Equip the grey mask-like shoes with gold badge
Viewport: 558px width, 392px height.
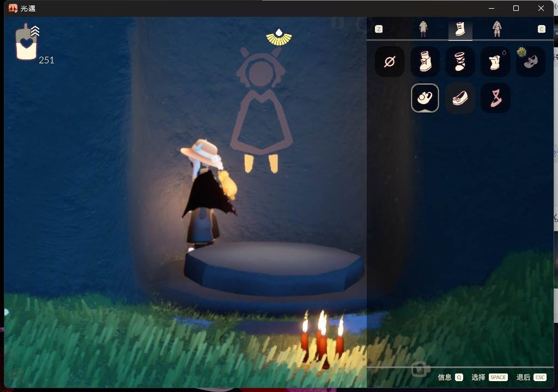[530, 62]
